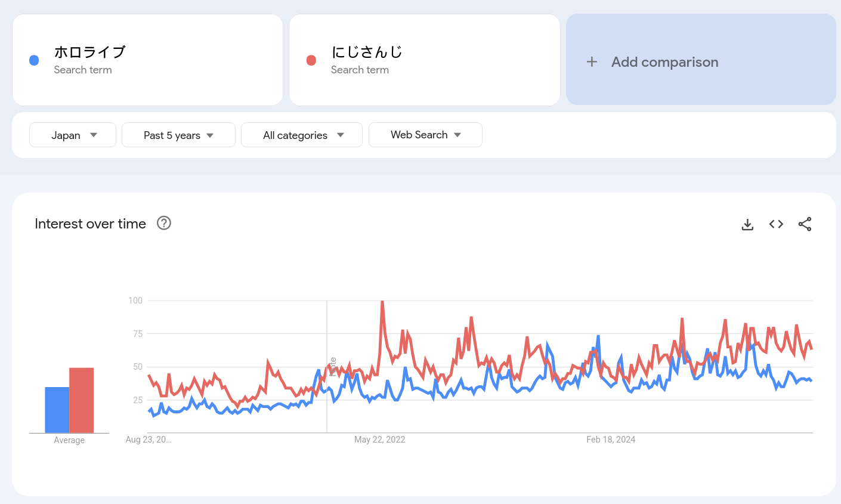This screenshot has width=841, height=504.
Task: Share the Interest over time chart
Action: 805,224
